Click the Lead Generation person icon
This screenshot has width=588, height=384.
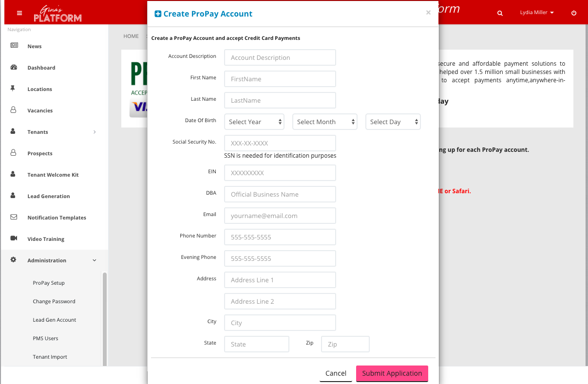(13, 196)
